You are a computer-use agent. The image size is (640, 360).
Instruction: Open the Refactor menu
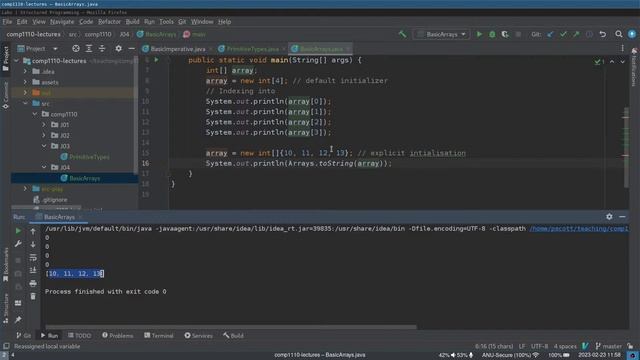109,22
